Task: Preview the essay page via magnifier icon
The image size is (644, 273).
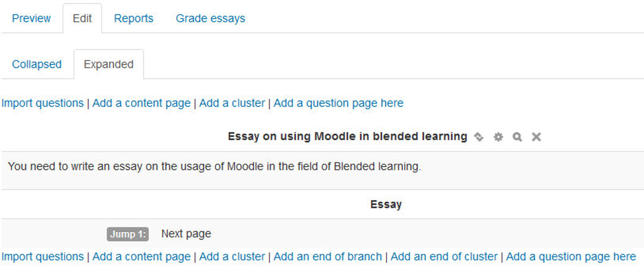Action: 517,137
